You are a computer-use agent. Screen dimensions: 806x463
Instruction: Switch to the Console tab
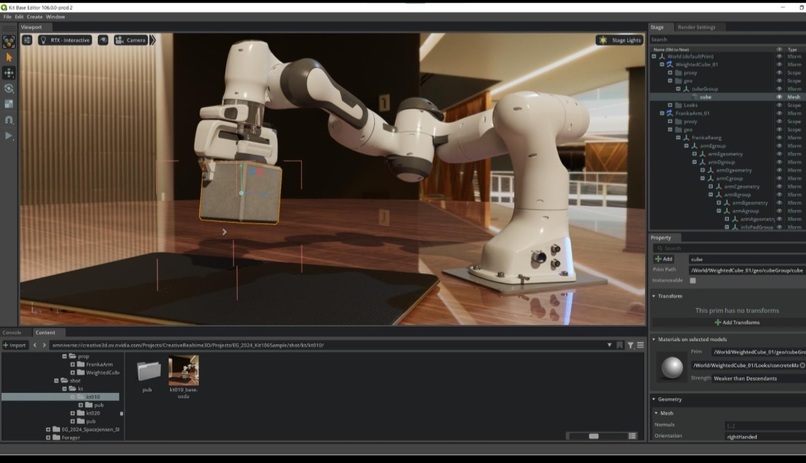[12, 332]
